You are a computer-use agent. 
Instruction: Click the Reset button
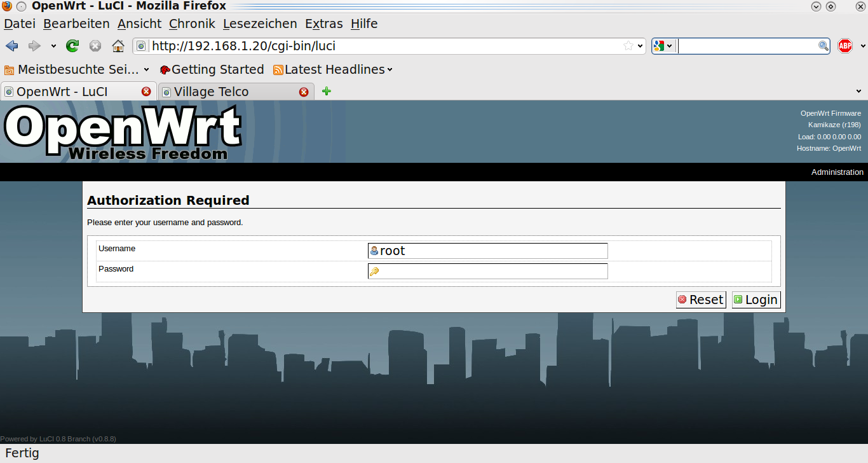[701, 300]
